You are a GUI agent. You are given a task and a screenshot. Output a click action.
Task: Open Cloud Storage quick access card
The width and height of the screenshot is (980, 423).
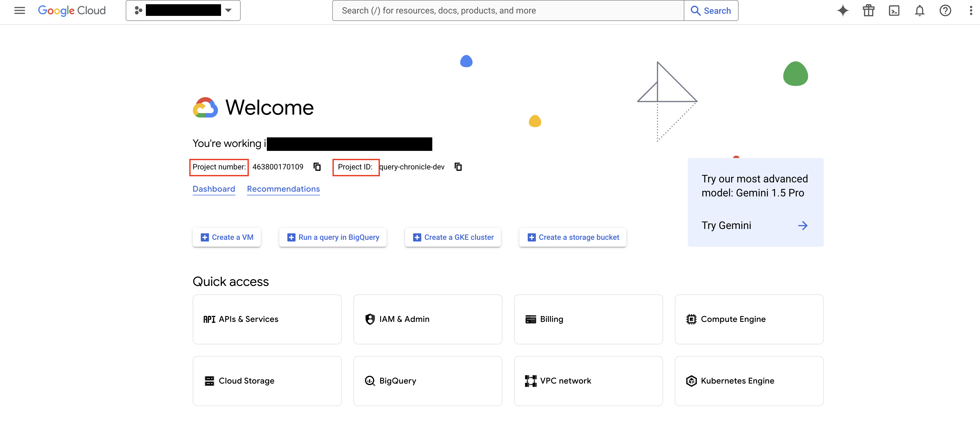coord(267,381)
